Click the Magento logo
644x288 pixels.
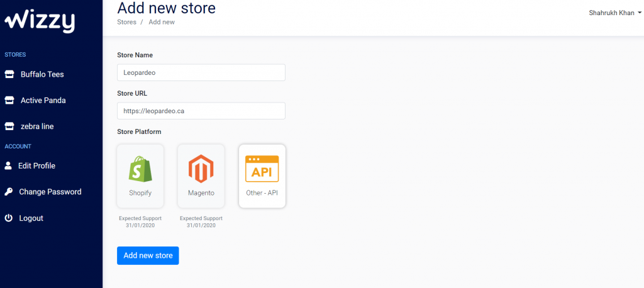coord(201,169)
